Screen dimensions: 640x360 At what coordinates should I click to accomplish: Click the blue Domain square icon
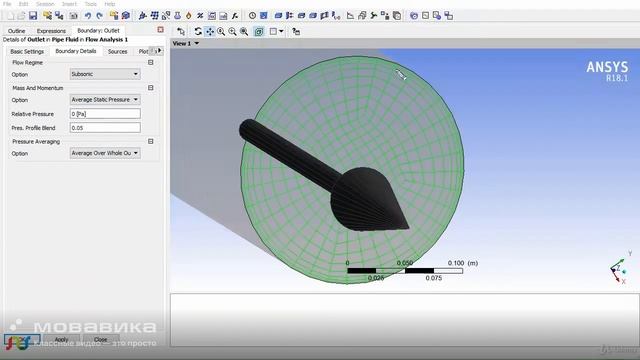[264, 16]
